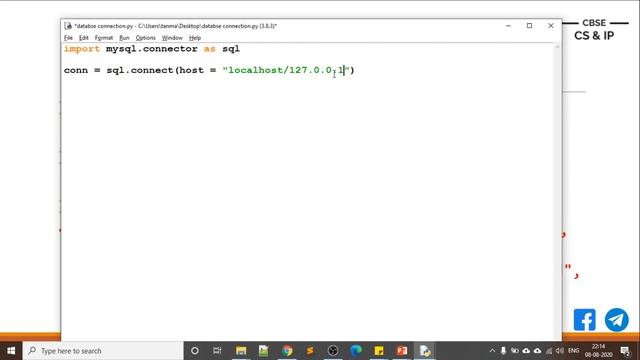
Task: Open the File menu
Action: tap(68, 38)
